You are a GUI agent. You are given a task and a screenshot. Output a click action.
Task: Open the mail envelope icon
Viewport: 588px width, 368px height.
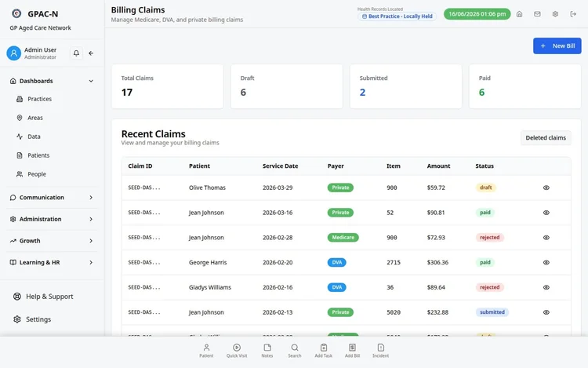point(537,14)
